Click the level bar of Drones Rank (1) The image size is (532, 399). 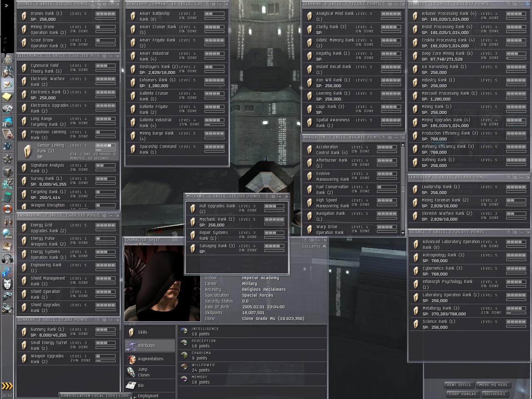(106, 14)
